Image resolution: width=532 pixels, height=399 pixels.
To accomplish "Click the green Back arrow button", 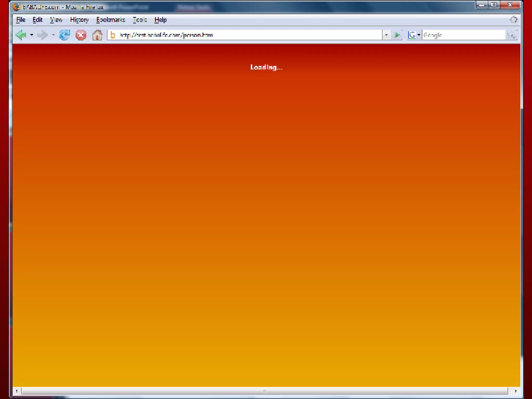I will [x=21, y=35].
